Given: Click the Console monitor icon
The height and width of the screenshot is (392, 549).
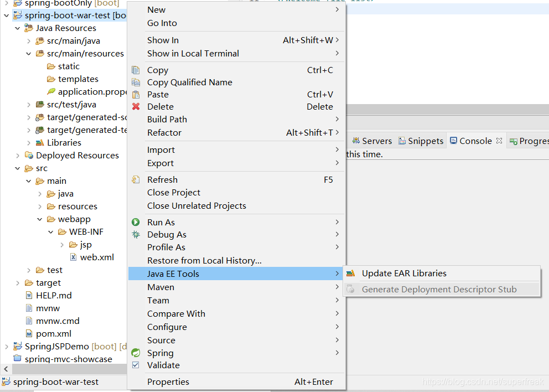Looking at the screenshot, I should tap(453, 141).
